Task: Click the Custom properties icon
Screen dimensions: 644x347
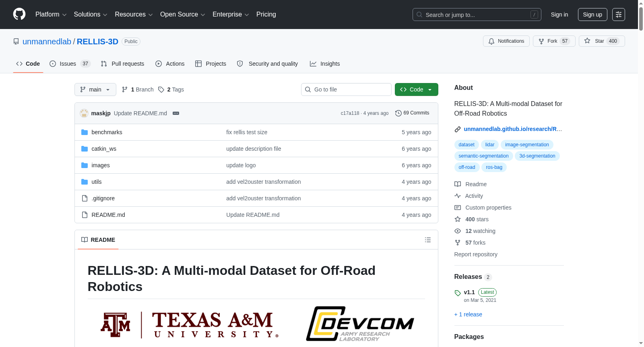Action: [458, 208]
